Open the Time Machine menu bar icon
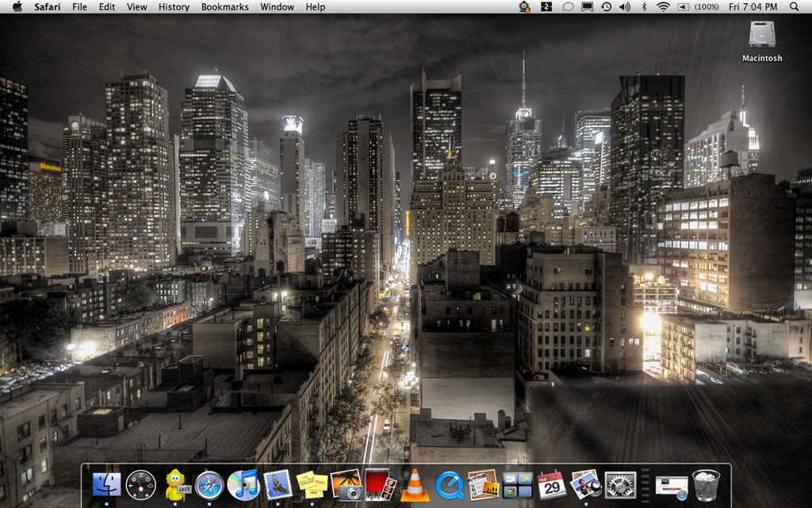 coord(606,6)
